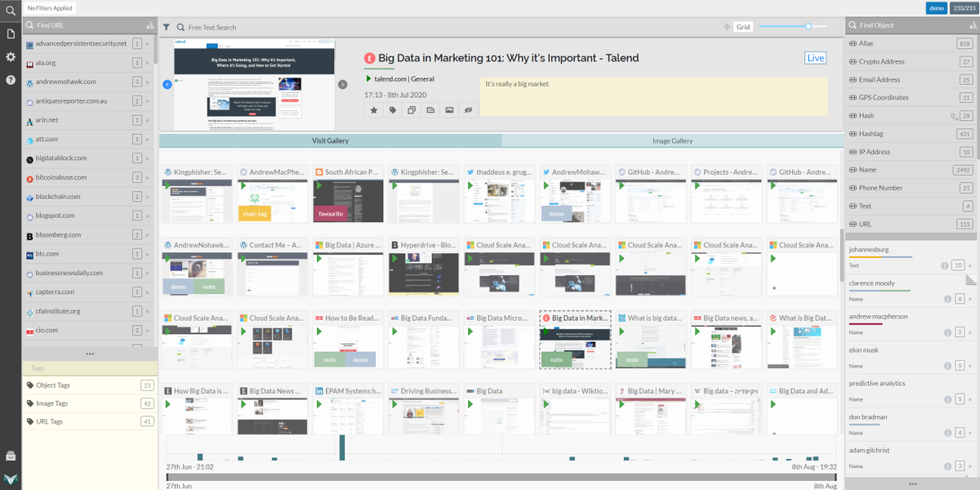Toggle the dot on bloomberg.com row

pyautogui.click(x=148, y=235)
